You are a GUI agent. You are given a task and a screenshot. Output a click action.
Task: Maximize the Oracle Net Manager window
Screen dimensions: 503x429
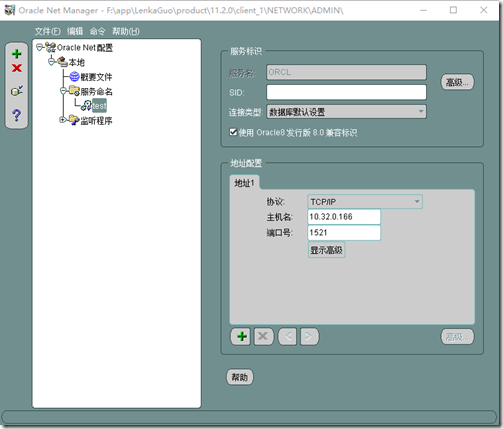[453, 10]
